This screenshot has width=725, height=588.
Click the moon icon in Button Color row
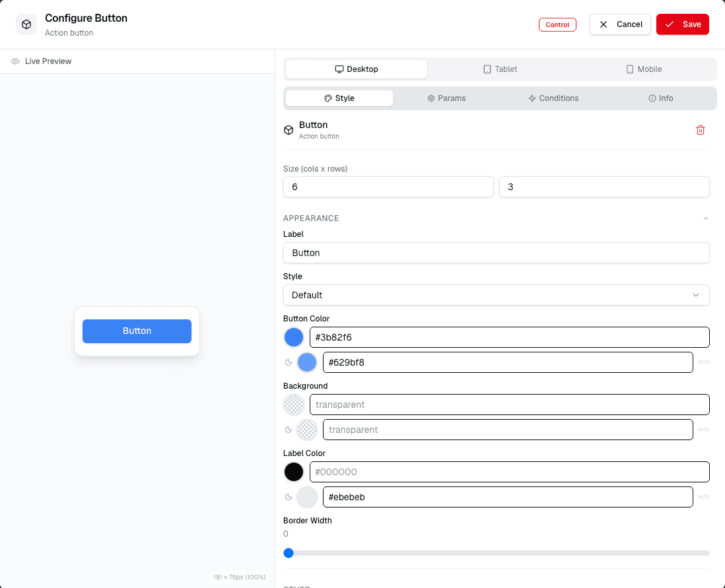click(289, 362)
